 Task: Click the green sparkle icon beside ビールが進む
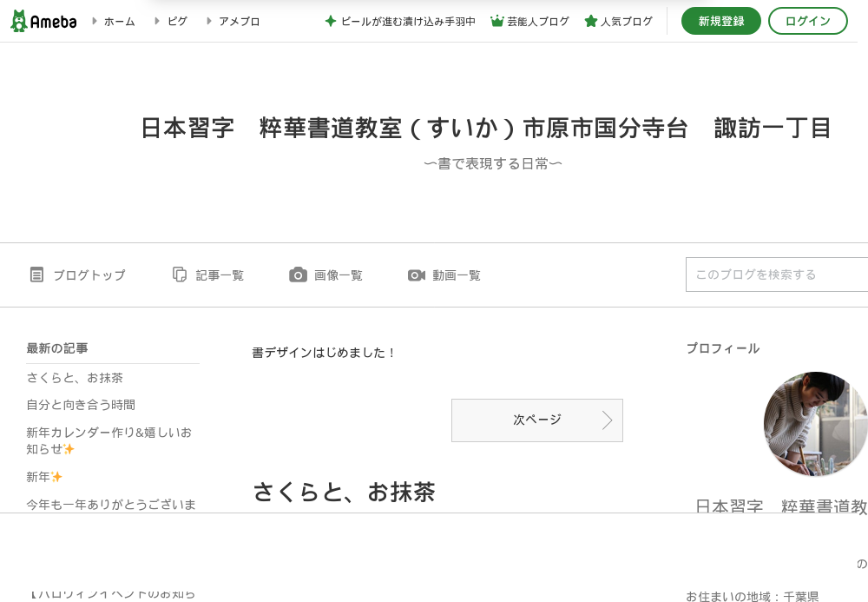tap(331, 21)
